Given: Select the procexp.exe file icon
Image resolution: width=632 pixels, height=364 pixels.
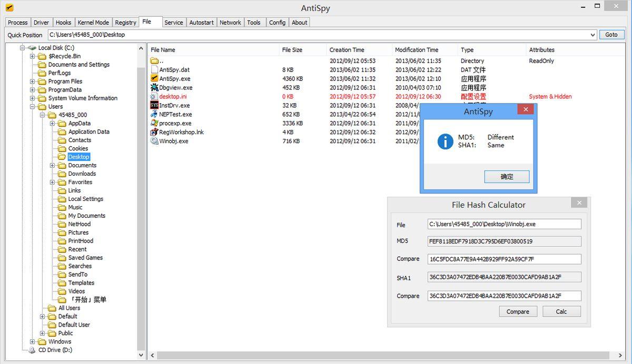Looking at the screenshot, I should (154, 123).
